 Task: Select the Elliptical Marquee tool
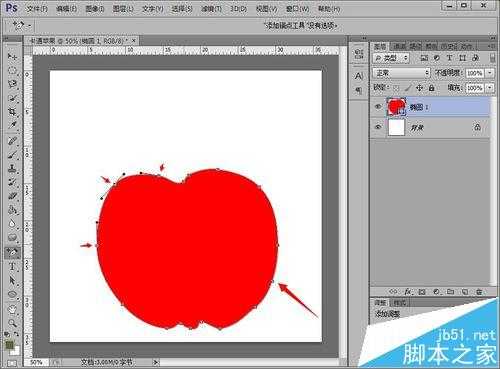click(12, 70)
